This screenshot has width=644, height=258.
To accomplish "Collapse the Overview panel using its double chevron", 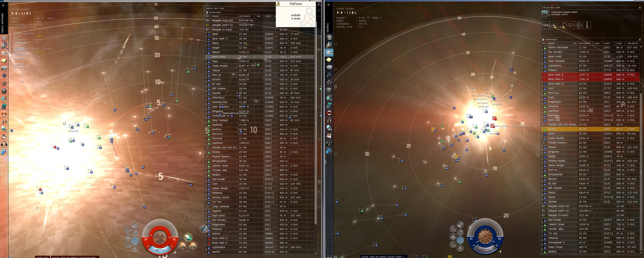I will (x=640, y=40).
